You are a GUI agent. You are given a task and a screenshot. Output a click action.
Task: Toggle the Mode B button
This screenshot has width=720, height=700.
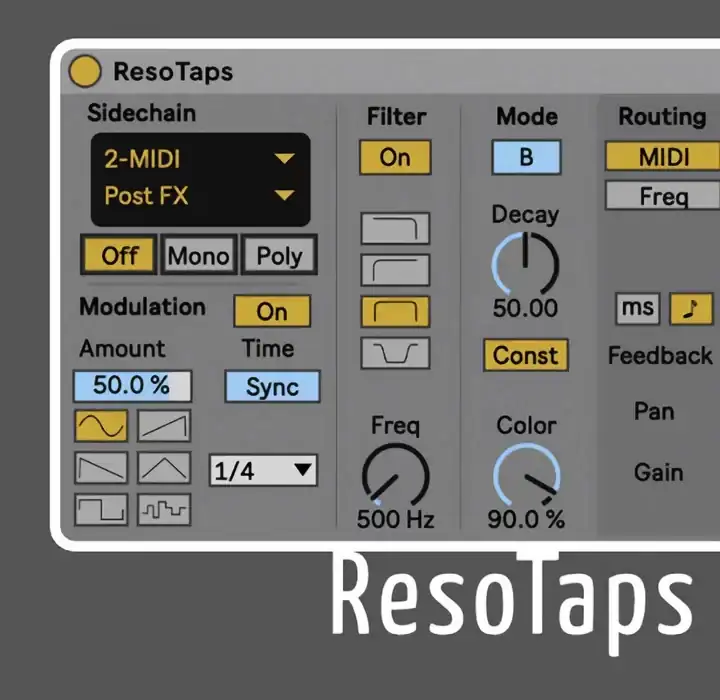coord(526,157)
